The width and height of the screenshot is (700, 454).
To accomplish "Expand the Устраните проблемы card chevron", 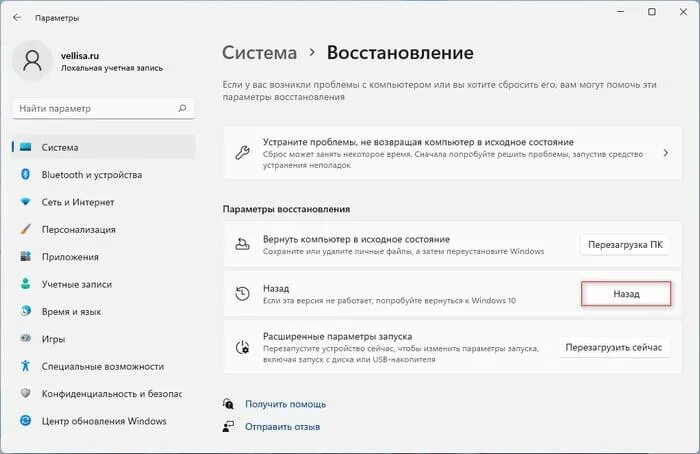I will (666, 153).
